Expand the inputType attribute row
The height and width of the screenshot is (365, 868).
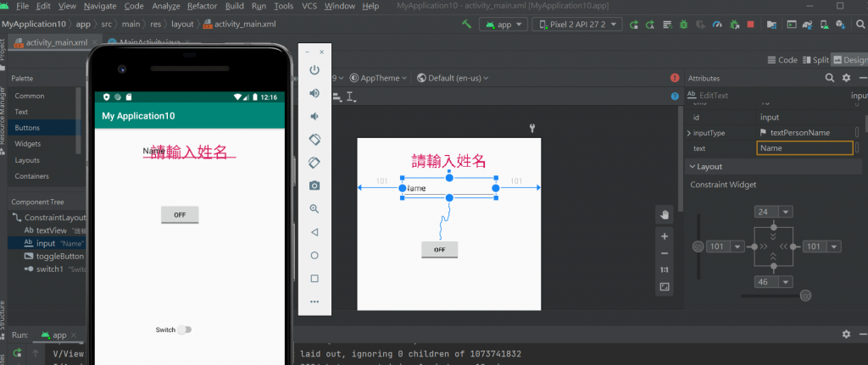[688, 133]
